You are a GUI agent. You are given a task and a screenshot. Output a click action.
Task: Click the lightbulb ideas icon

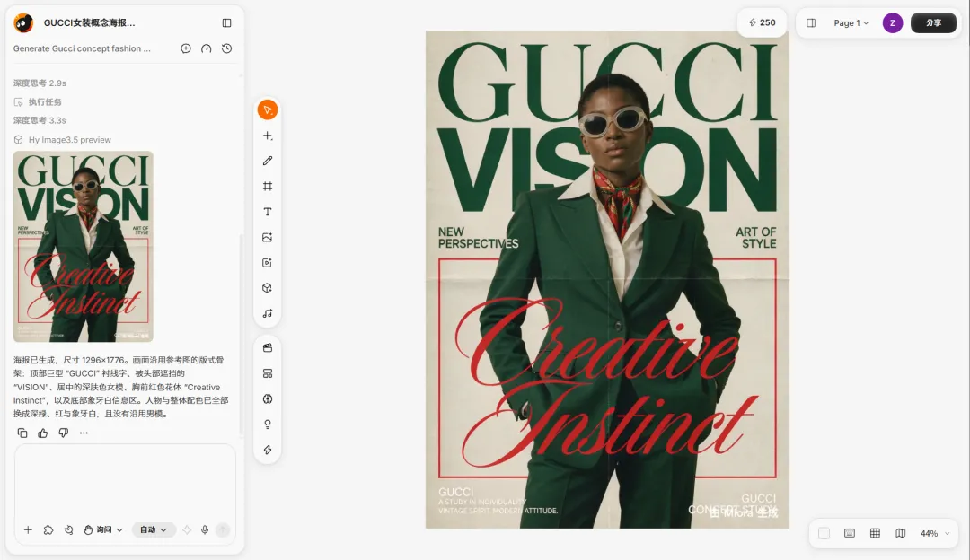268,424
